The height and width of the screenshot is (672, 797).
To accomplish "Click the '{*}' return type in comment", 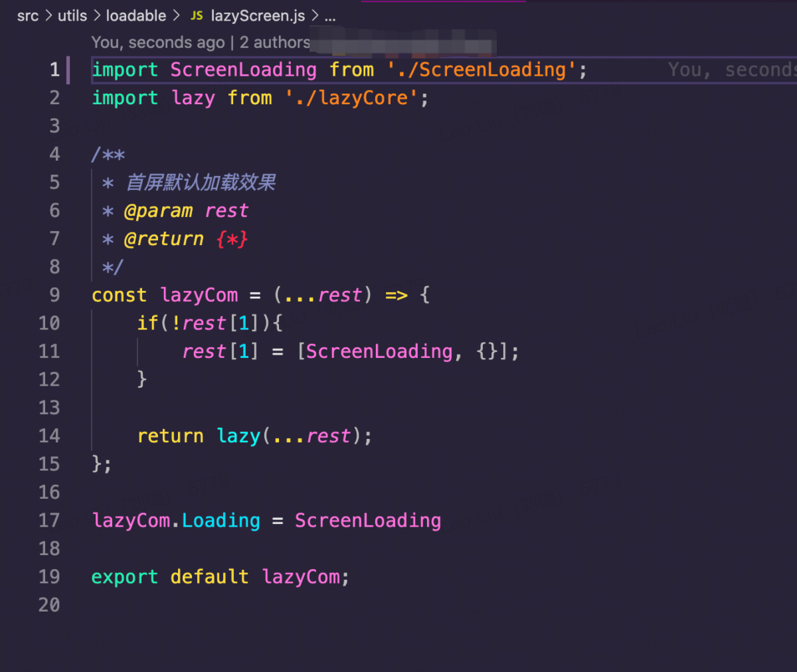I will pos(232,239).
